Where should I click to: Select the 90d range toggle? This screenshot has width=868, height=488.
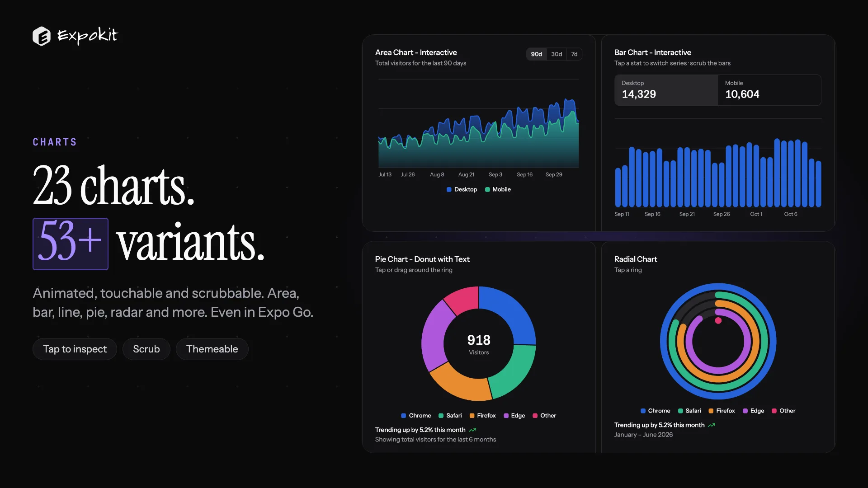537,54
